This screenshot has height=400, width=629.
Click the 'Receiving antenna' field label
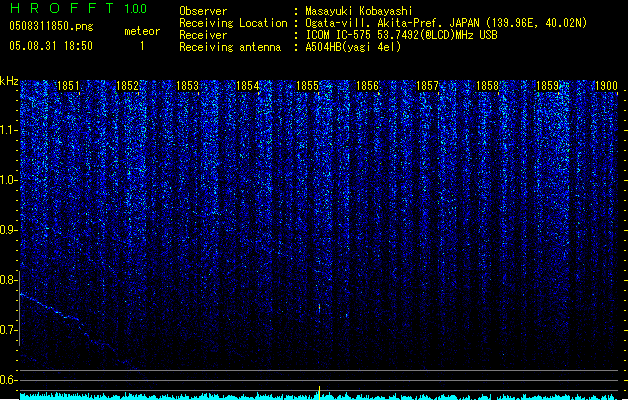pos(230,47)
